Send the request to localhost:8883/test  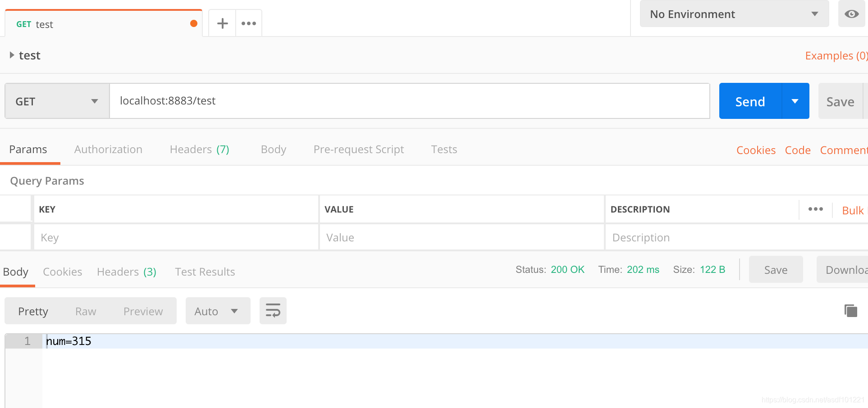[x=749, y=101]
